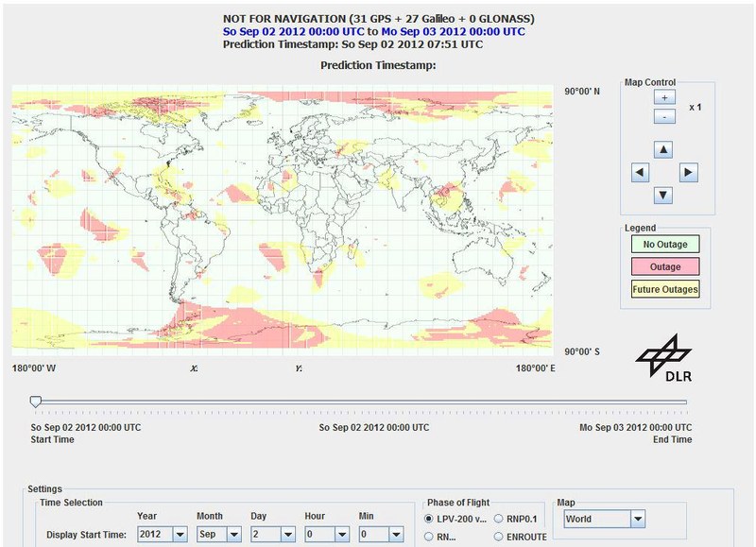Pan the map right

[x=688, y=172]
